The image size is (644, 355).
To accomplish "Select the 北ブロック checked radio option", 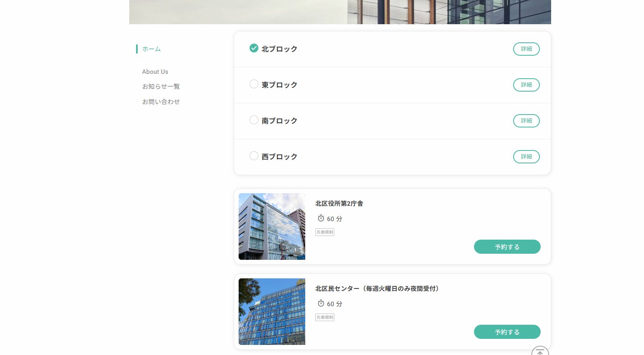I will point(254,48).
